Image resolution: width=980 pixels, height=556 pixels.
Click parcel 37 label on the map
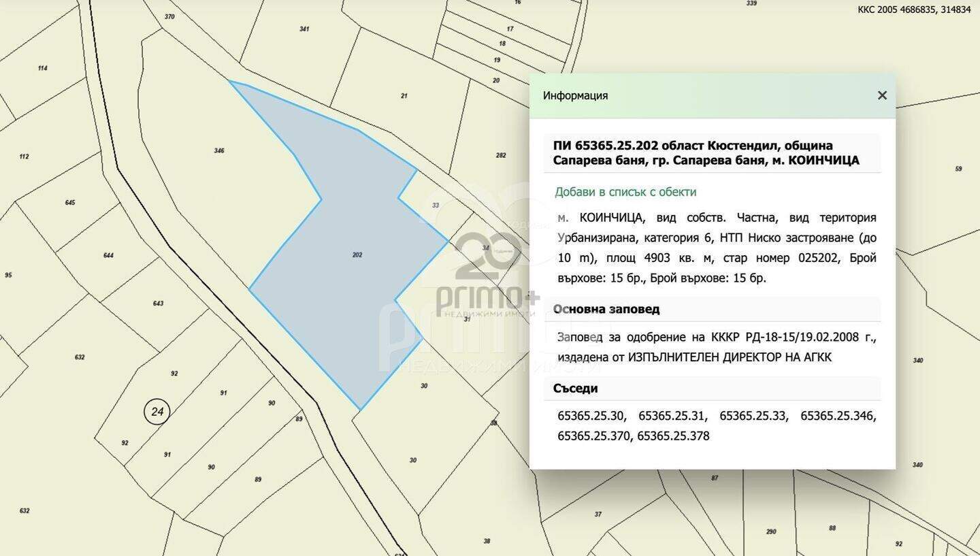[x=598, y=514]
